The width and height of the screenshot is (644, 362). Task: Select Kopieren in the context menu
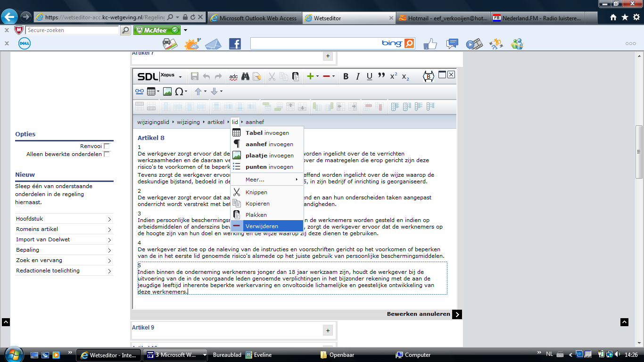coord(267,204)
